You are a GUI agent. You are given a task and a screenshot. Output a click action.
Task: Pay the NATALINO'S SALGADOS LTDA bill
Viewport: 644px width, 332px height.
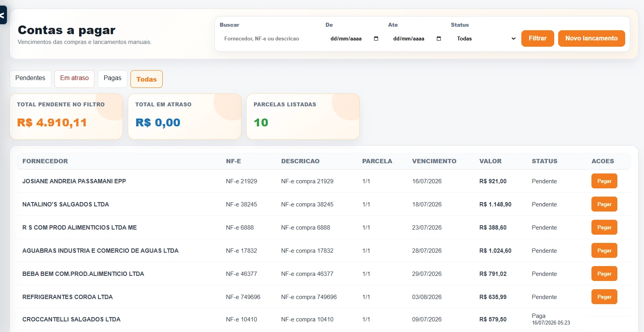(x=604, y=204)
